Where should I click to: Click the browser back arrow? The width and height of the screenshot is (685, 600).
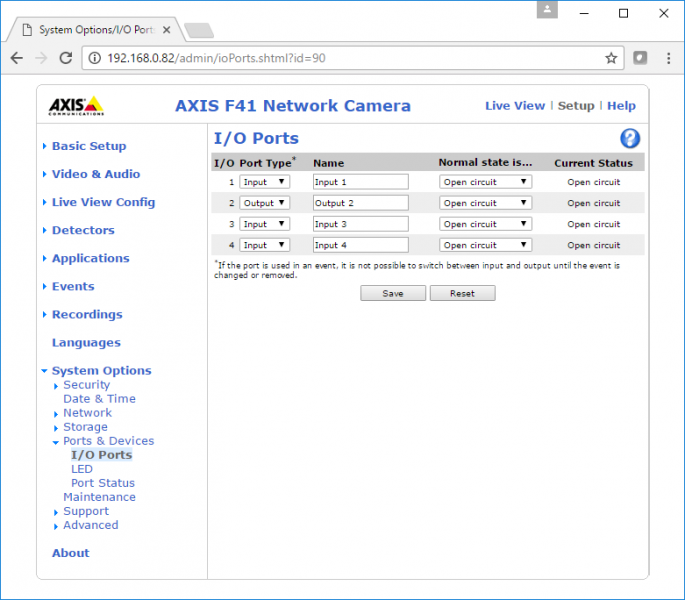pyautogui.click(x=17, y=58)
